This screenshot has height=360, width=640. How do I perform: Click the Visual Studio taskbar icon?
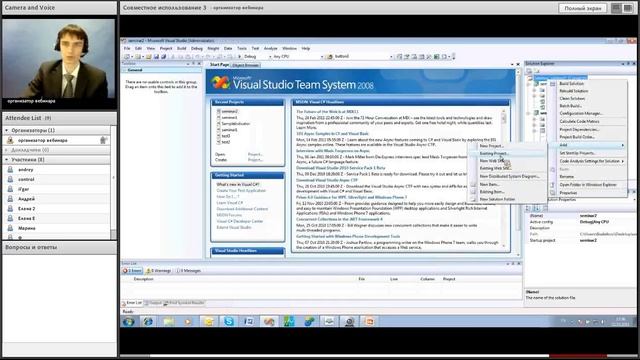269,322
